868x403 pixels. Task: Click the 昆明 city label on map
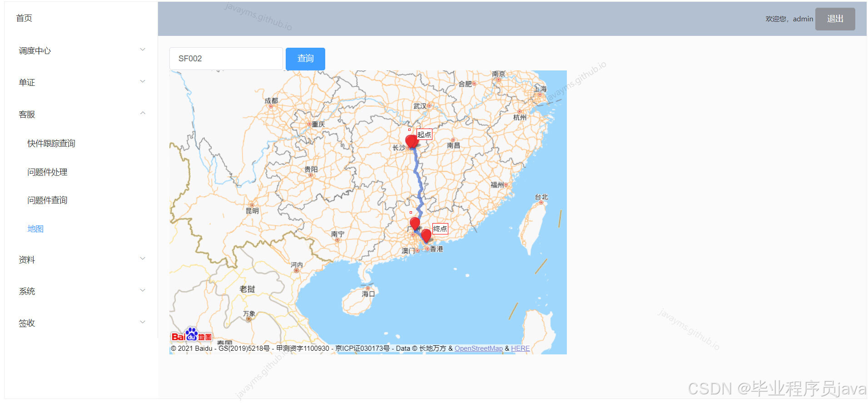point(252,211)
